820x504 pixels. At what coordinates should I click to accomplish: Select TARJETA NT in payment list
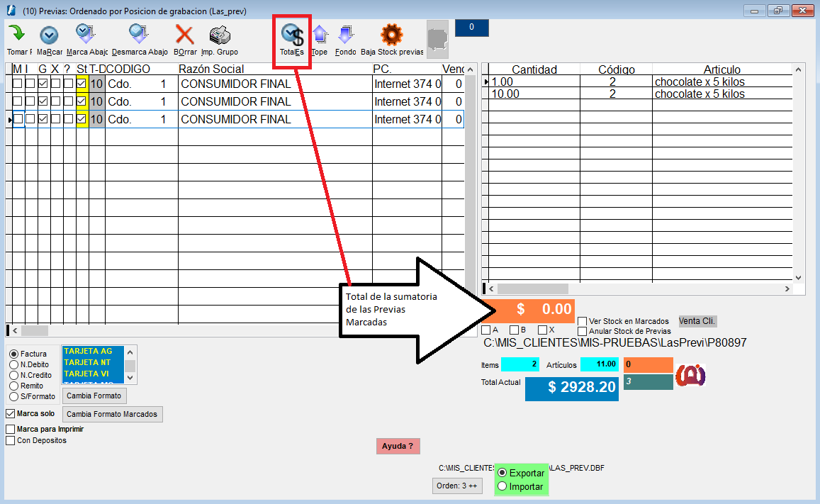tap(93, 362)
